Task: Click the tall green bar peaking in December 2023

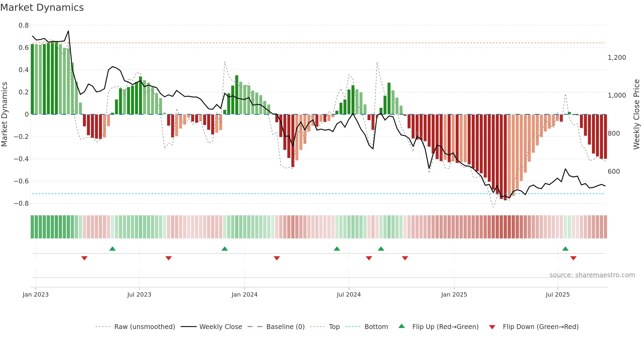Action: (x=237, y=95)
